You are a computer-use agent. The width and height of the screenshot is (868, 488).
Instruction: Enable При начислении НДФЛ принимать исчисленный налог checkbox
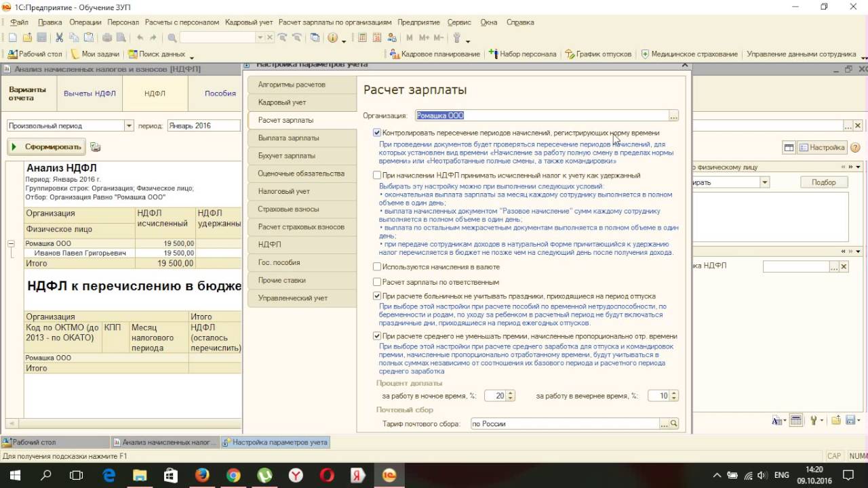pos(377,176)
